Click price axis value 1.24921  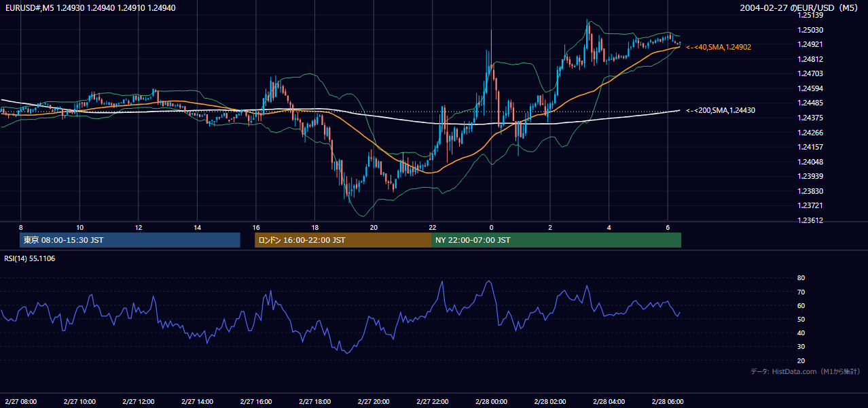coord(810,44)
